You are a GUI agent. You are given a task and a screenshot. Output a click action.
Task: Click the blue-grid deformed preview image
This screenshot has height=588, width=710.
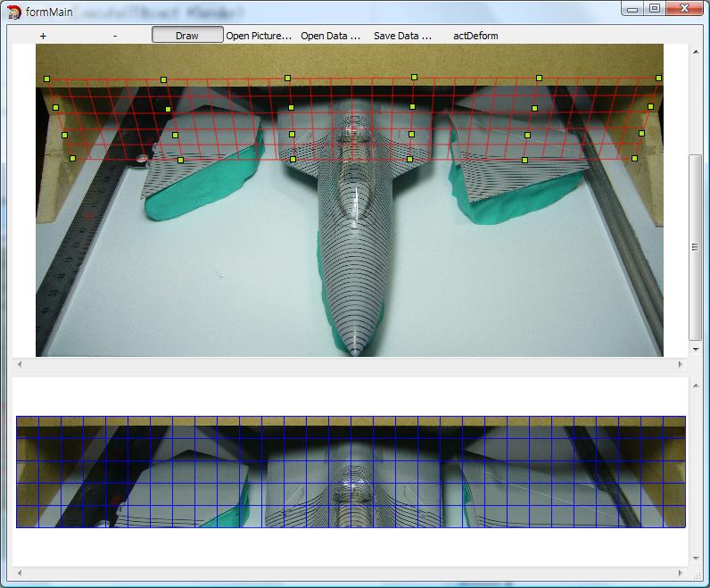pos(351,471)
